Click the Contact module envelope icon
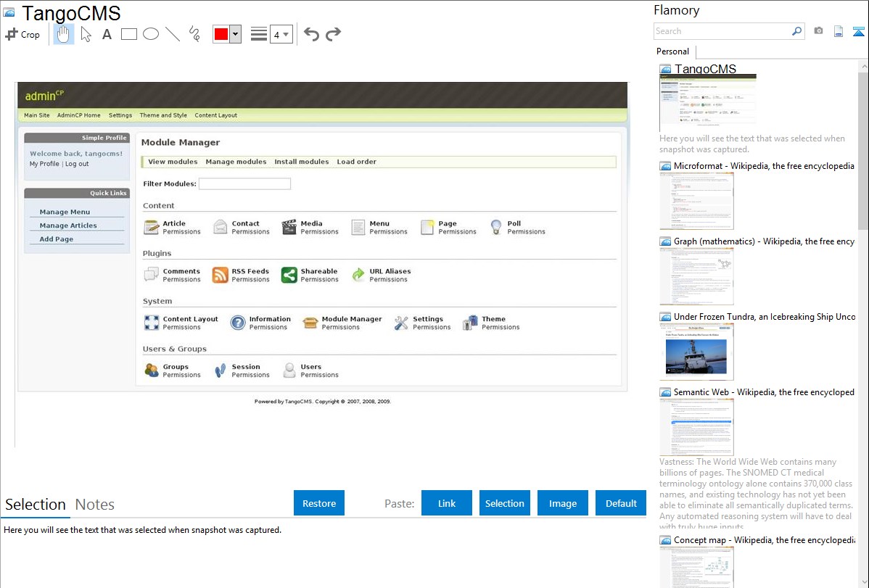Screen dimensions: 869x588 (220, 227)
